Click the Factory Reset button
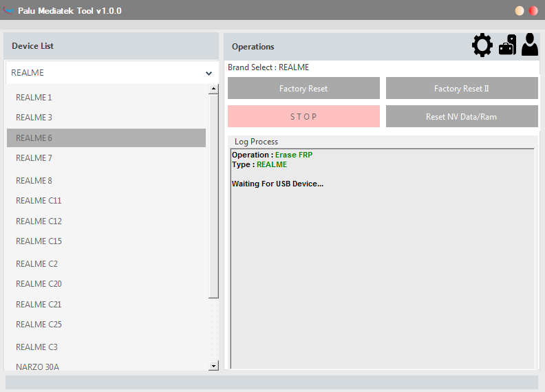Screen dimensions: 545x392 [x=303, y=88]
